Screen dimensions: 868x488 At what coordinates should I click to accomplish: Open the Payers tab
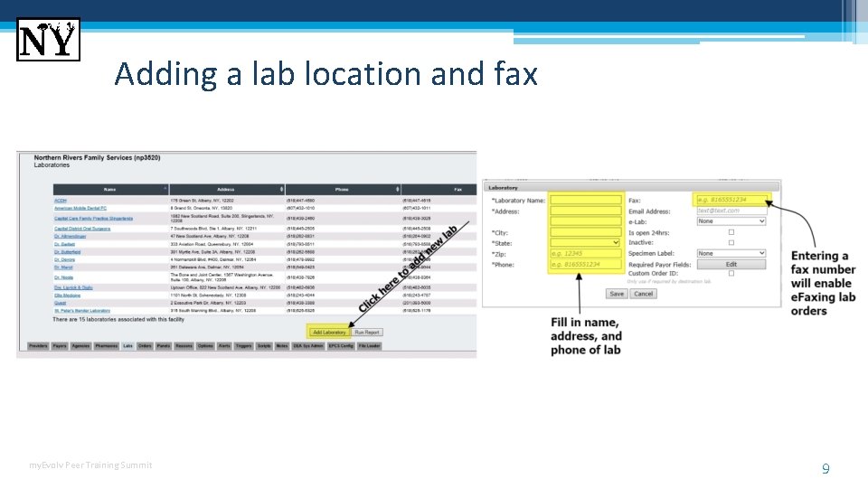[x=60, y=346]
